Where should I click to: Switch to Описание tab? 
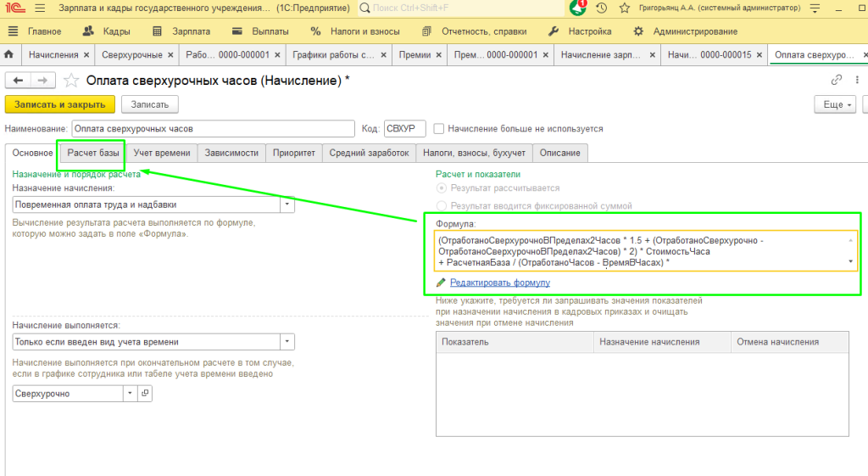point(560,153)
